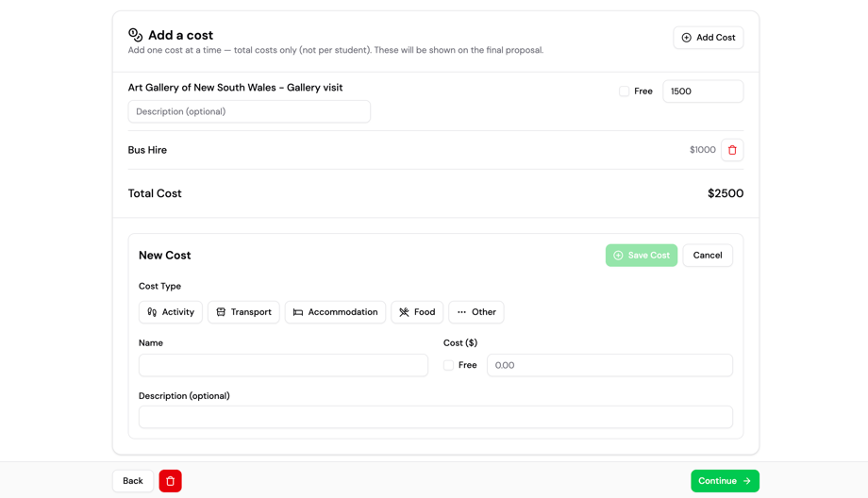Click the utensils icon for Food
868x498 pixels.
(x=404, y=312)
